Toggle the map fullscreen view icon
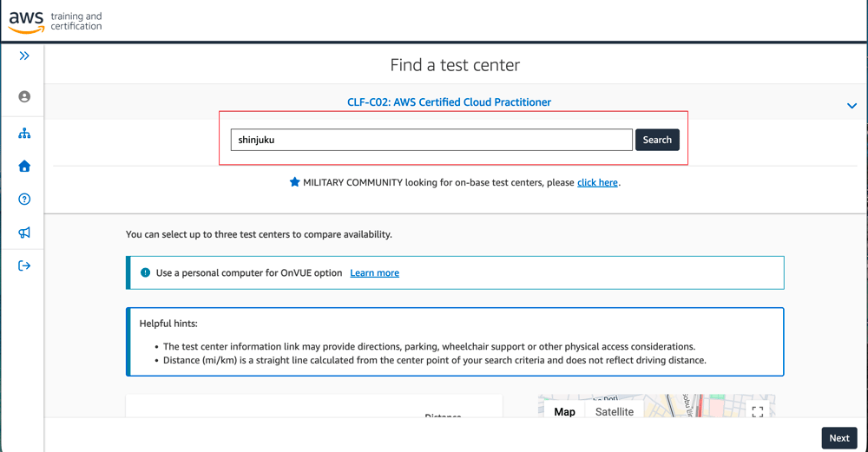This screenshot has height=452, width=868. 757,411
